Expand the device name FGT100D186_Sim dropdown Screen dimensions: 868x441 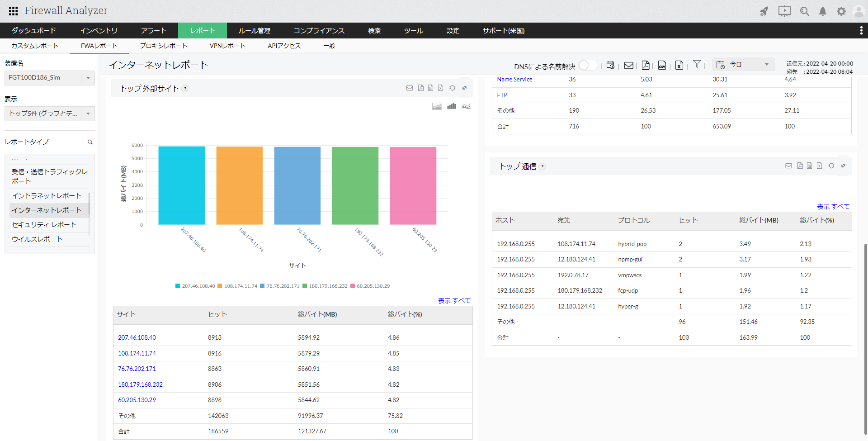pyautogui.click(x=88, y=78)
